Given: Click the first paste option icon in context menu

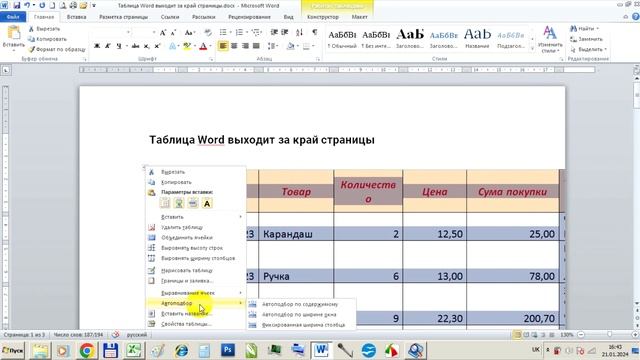Looking at the screenshot, I should click(165, 203).
